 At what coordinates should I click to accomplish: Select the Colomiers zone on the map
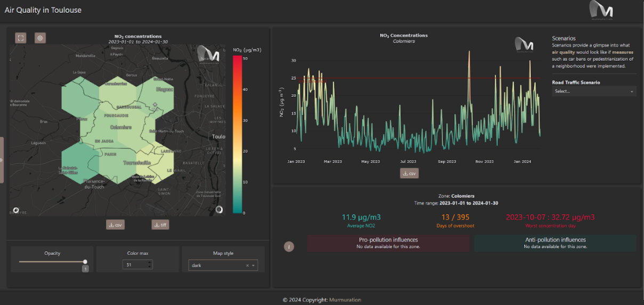(x=121, y=127)
